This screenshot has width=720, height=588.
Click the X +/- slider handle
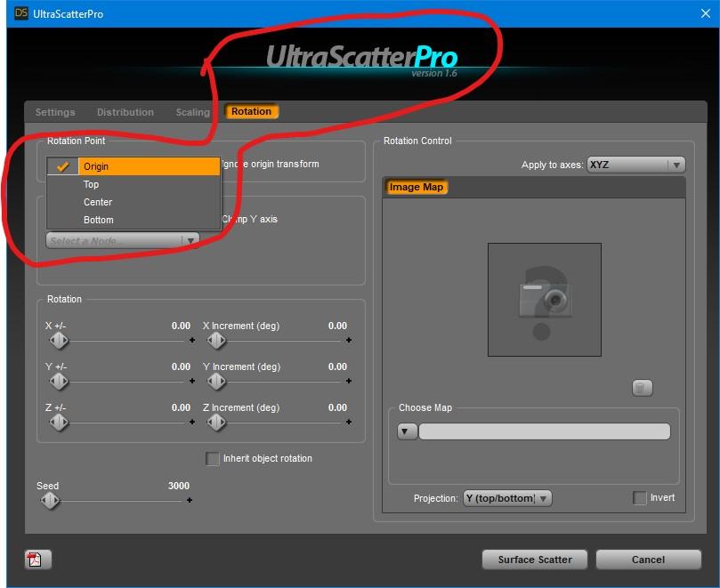point(59,341)
